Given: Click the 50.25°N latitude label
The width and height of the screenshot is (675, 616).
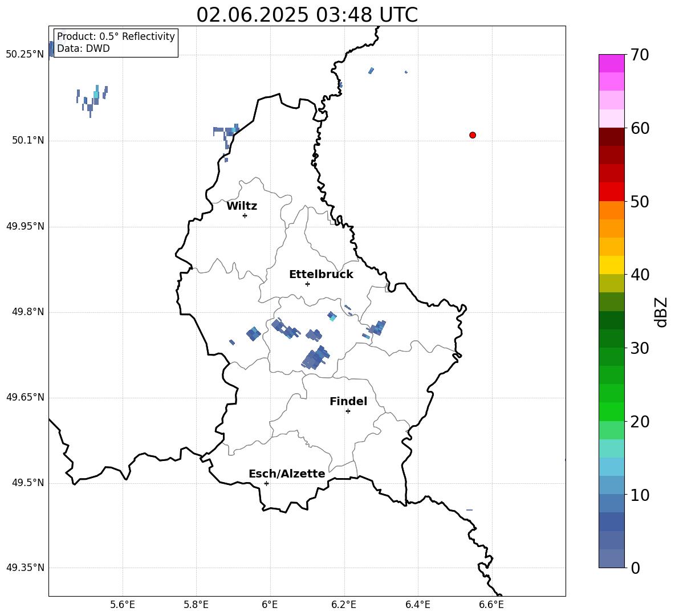Looking at the screenshot, I should pos(25,55).
